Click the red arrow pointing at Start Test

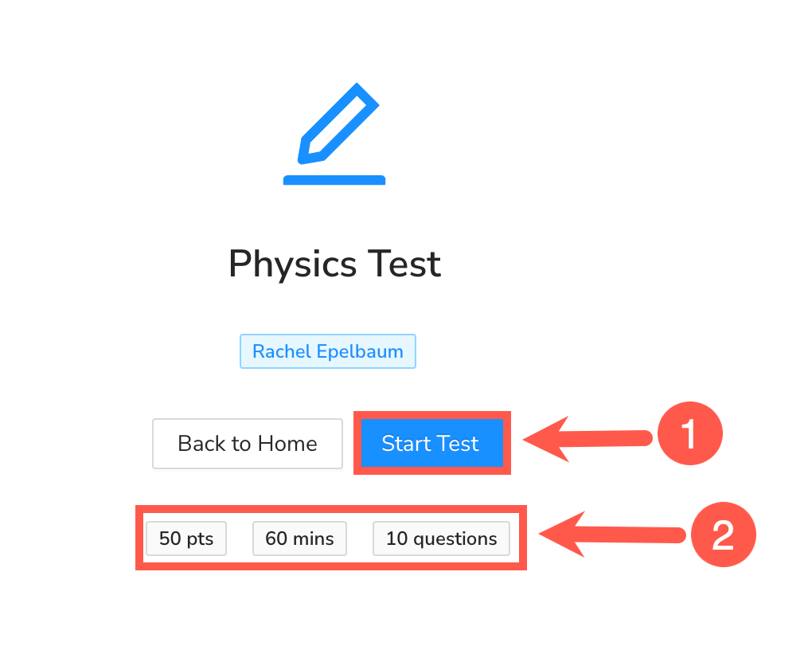pyautogui.click(x=588, y=437)
